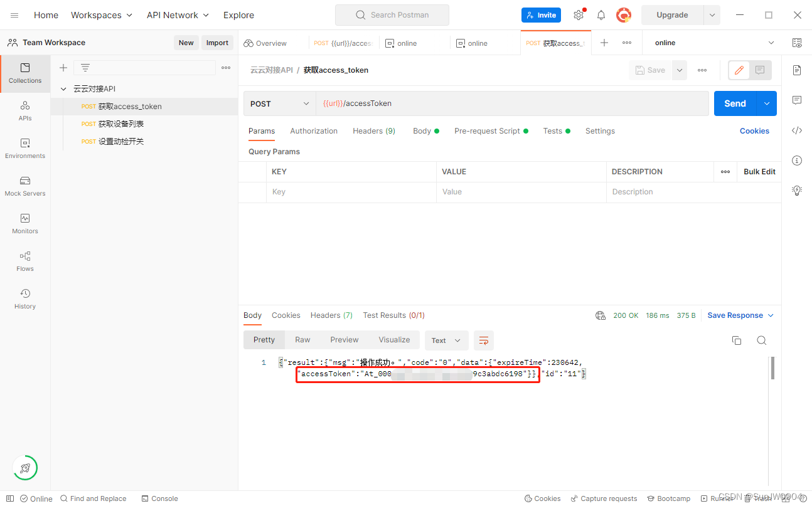
Task: Open the Cookies link
Action: [x=754, y=131]
